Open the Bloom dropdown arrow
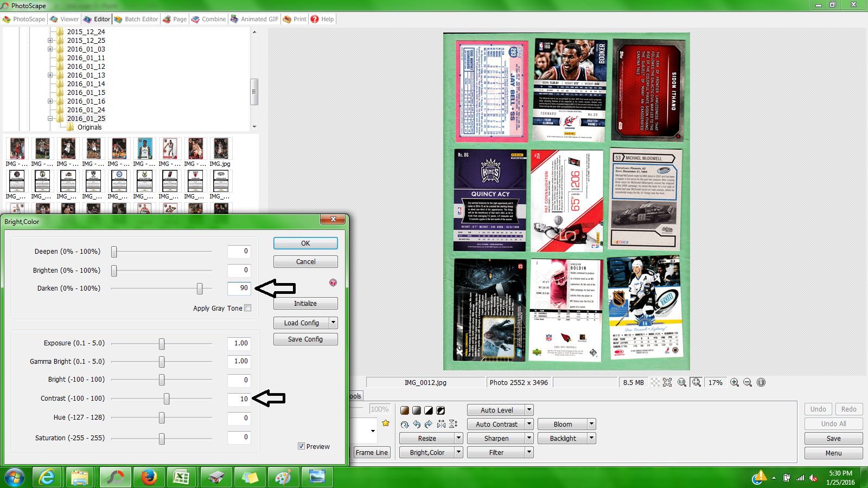Screen dimensions: 868x488 point(592,424)
